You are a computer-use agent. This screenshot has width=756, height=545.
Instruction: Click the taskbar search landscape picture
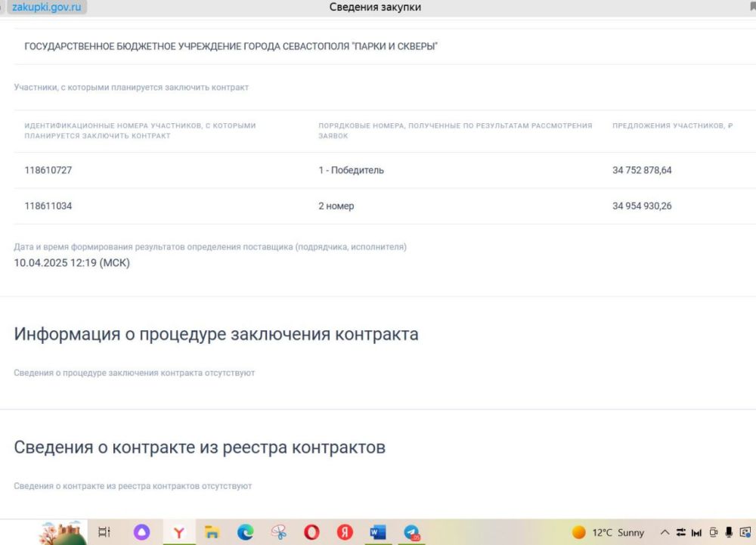click(x=62, y=532)
